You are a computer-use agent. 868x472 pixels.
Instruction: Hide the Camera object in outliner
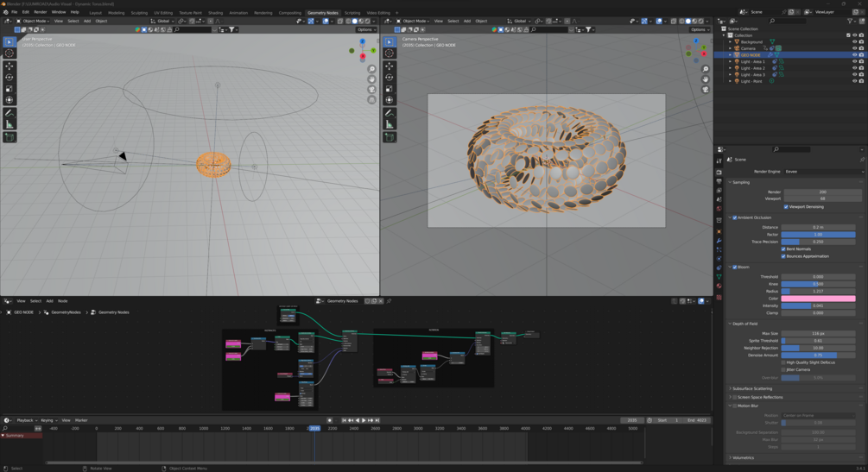click(x=854, y=48)
